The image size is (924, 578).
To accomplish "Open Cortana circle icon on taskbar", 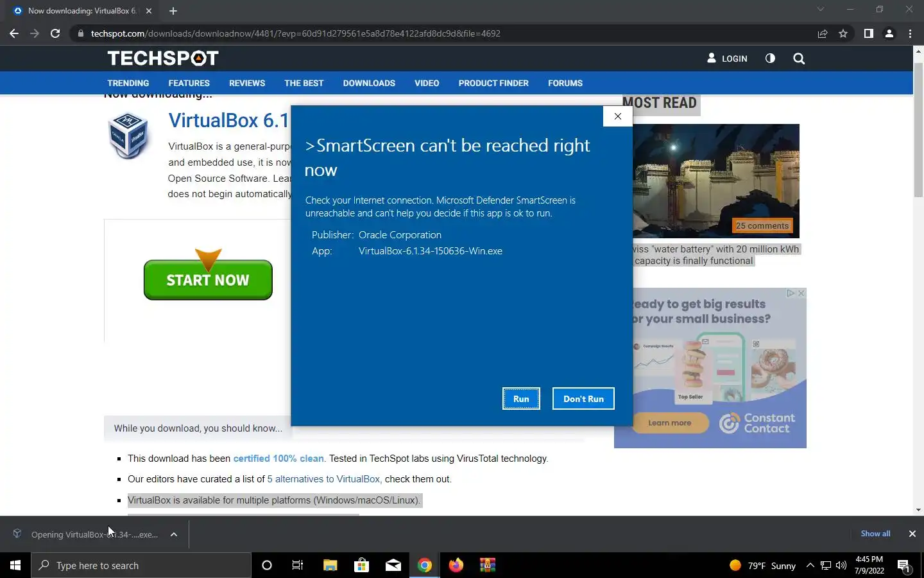I will (267, 565).
